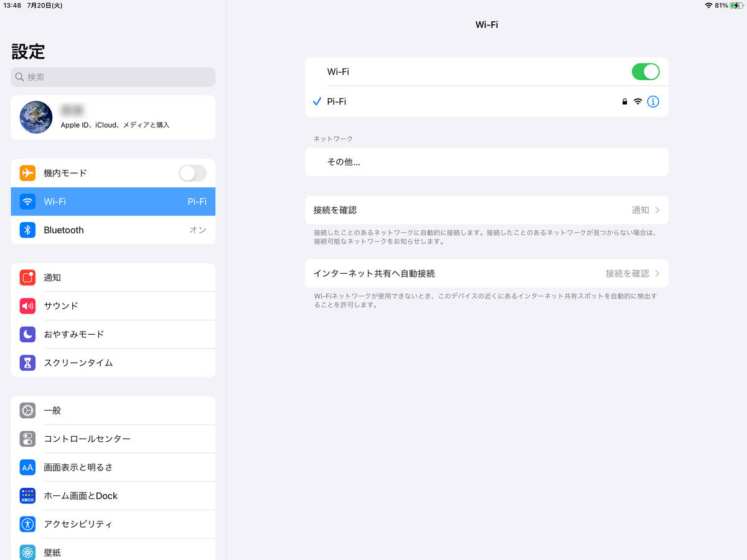Select the Wi-Fi sidebar row
The width and height of the screenshot is (747, 560).
113,202
